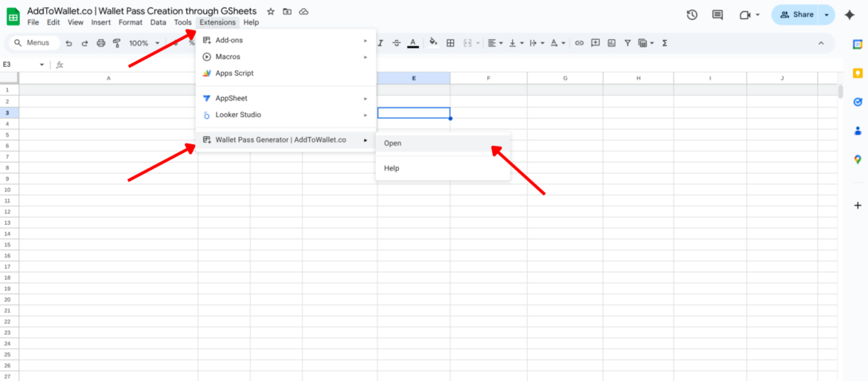
Task: Expand the Add-ons submenu
Action: pos(286,41)
